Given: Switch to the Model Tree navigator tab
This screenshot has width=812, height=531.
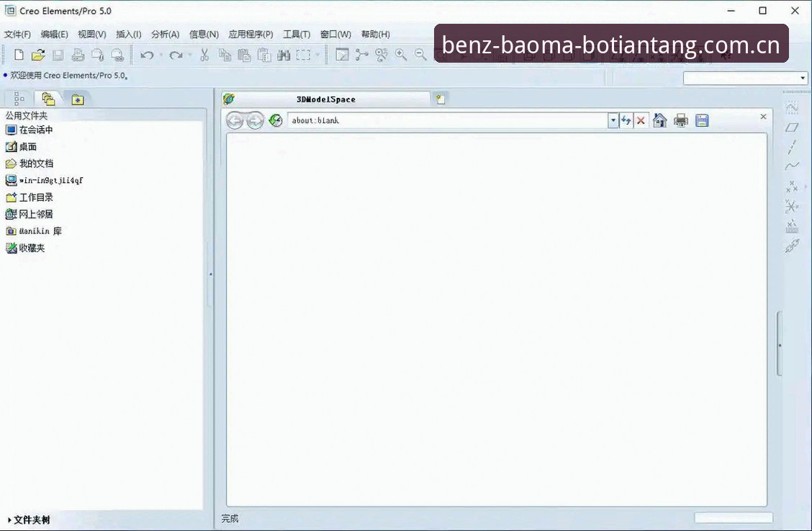Looking at the screenshot, I should point(19,98).
